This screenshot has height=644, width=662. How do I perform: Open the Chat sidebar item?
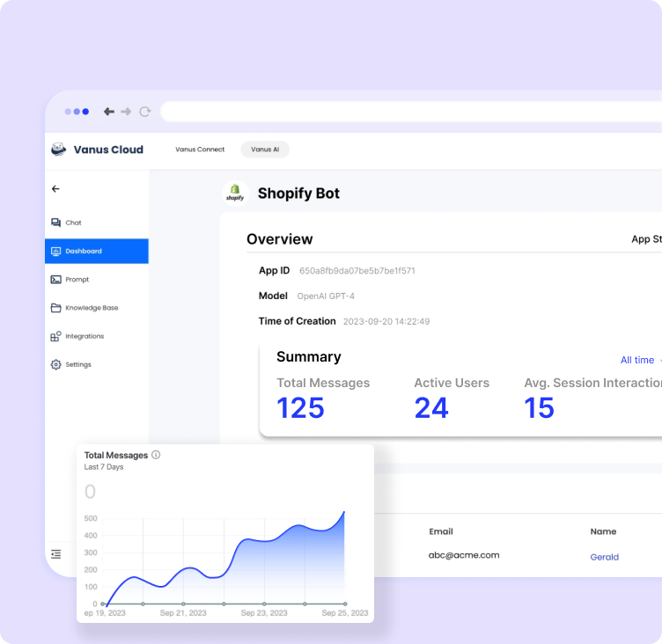pyautogui.click(x=96, y=223)
